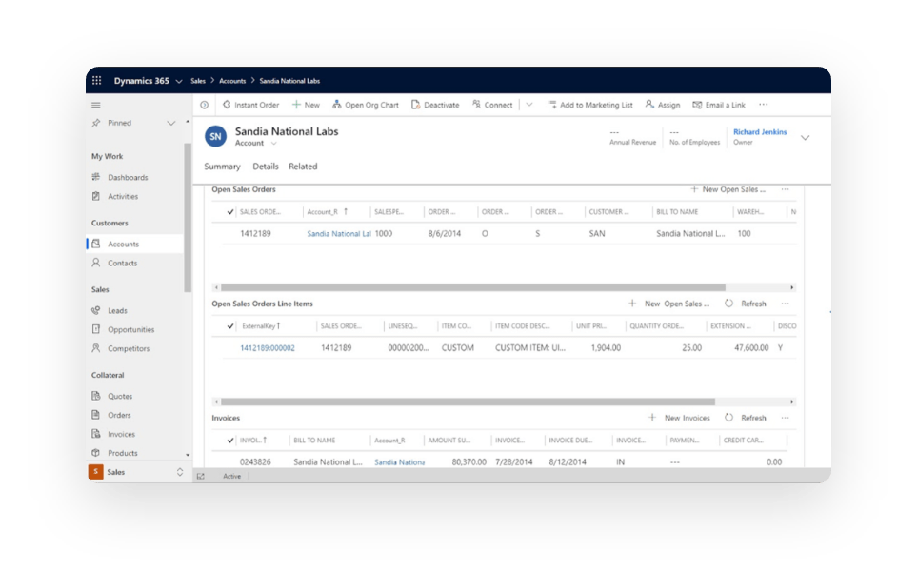
Task: Click the sidebar vertical scrollbar
Action: tap(188, 218)
